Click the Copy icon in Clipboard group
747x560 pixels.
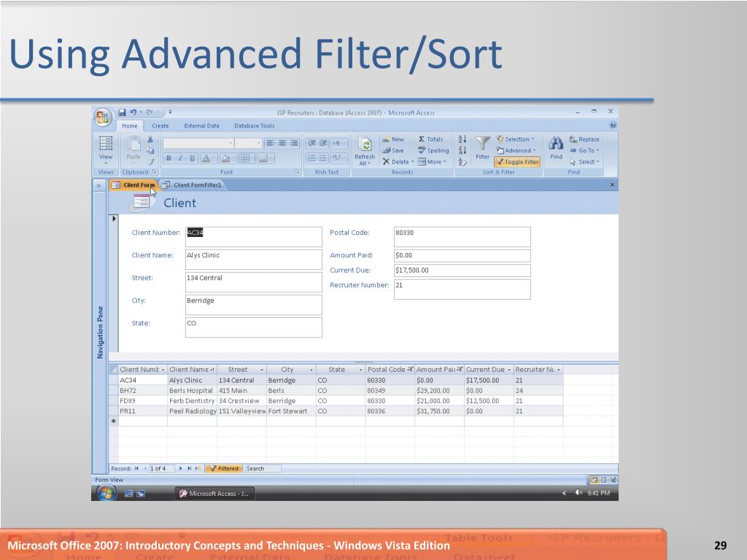click(150, 150)
